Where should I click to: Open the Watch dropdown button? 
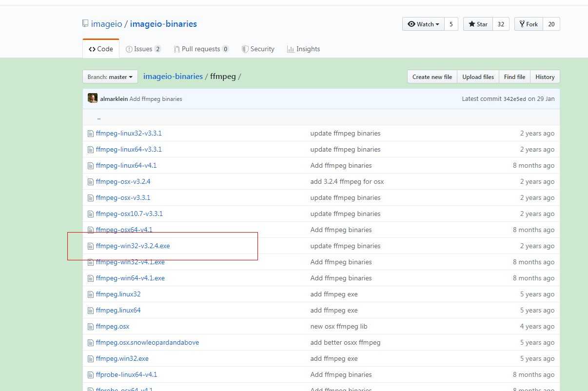423,24
